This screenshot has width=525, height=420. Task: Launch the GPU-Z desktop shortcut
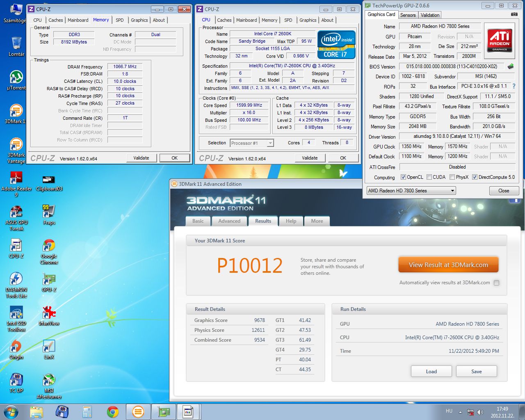click(x=49, y=282)
